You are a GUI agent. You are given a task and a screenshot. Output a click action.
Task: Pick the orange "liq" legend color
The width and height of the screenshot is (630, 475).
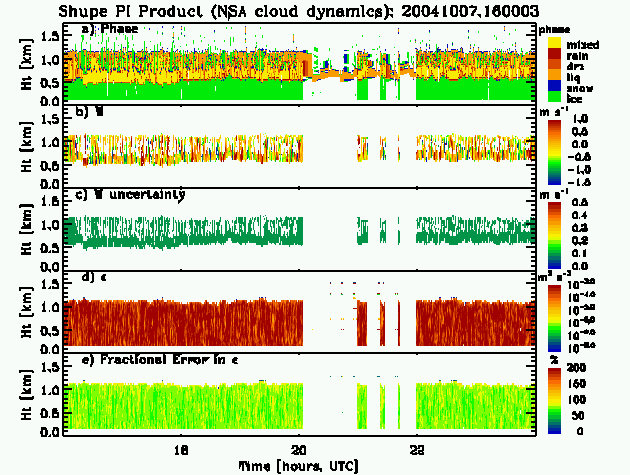554,75
